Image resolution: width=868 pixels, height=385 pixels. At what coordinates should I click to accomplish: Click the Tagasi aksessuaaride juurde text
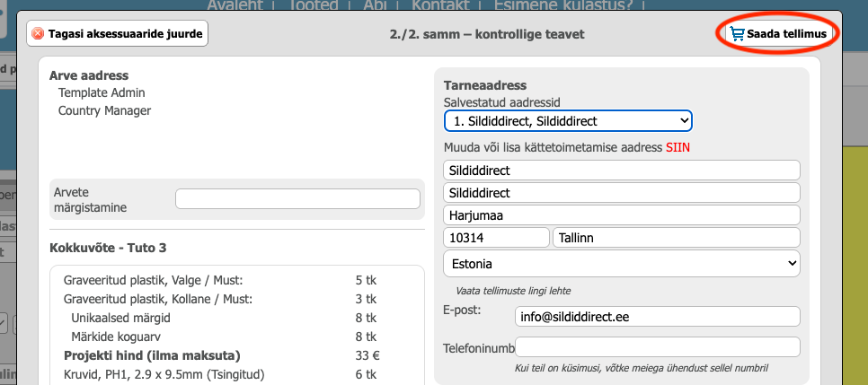tap(125, 34)
